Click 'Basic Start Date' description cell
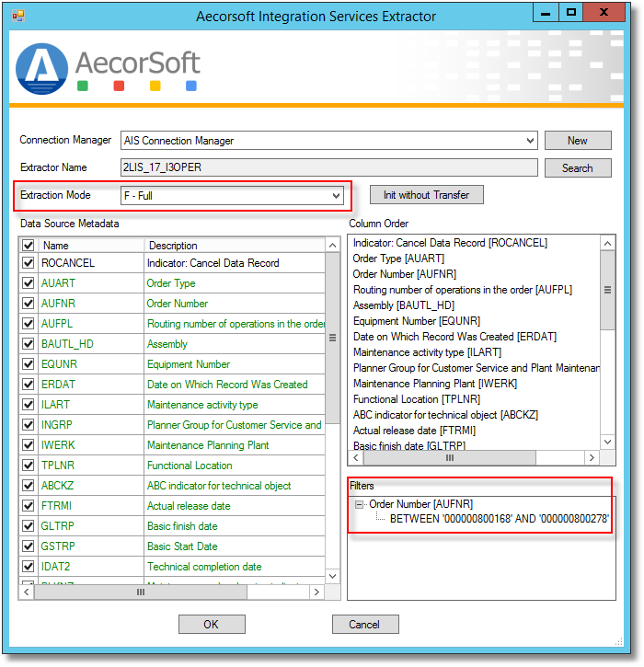The width and height of the screenshot is (644, 667). [x=235, y=546]
